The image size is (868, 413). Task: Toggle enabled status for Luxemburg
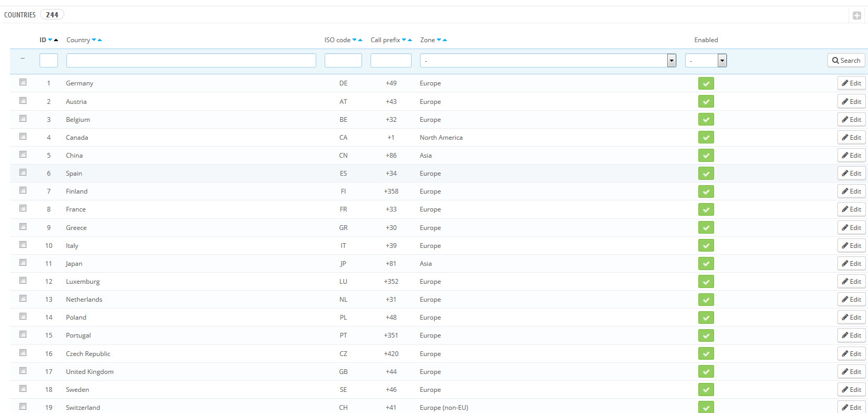pyautogui.click(x=706, y=282)
